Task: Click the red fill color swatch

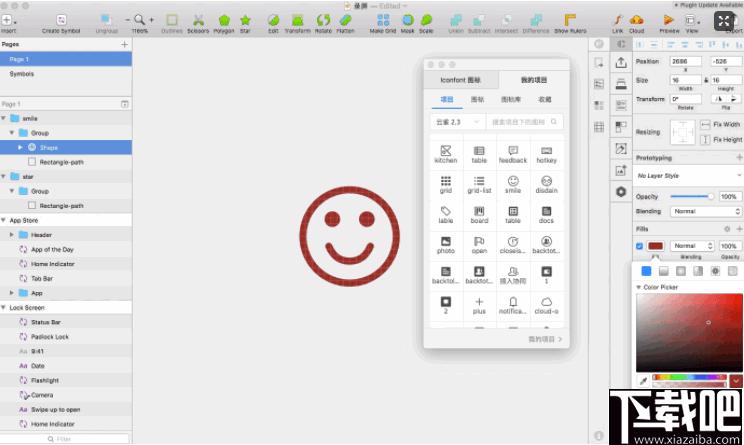Action: coord(655,246)
